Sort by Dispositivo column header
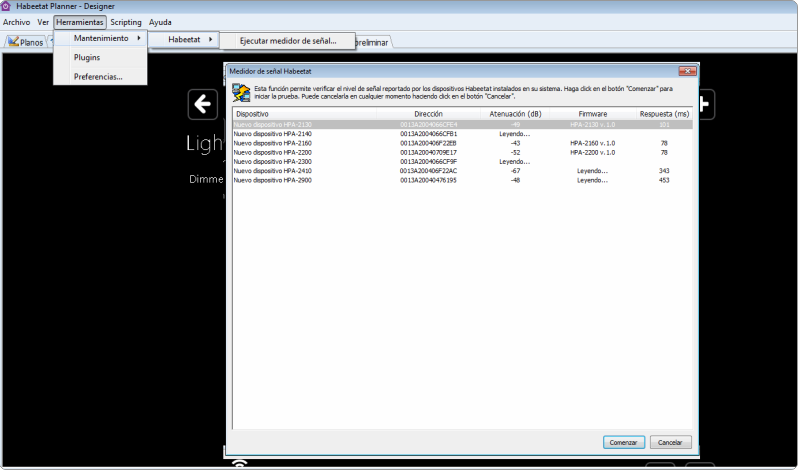 pos(305,114)
